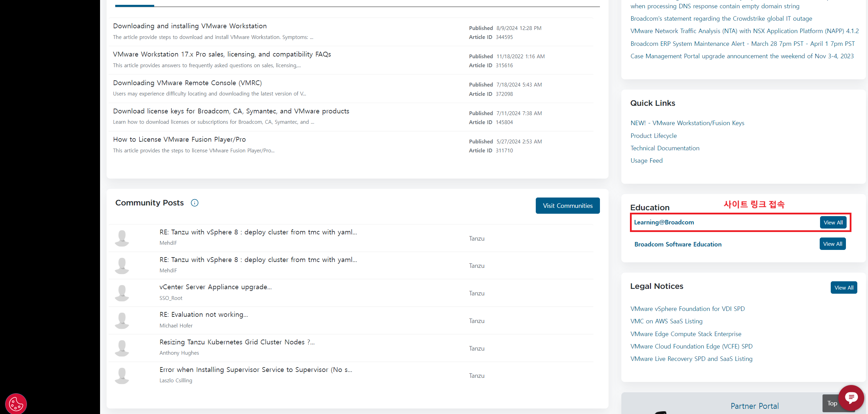Open Downloading and installing VMware Workstation article
Viewport: 868px width, 414px height.
(x=190, y=26)
